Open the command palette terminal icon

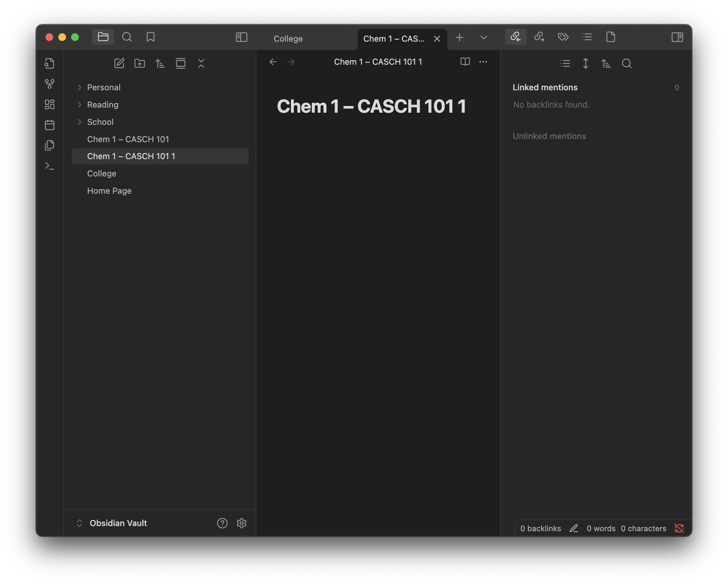pyautogui.click(x=50, y=166)
